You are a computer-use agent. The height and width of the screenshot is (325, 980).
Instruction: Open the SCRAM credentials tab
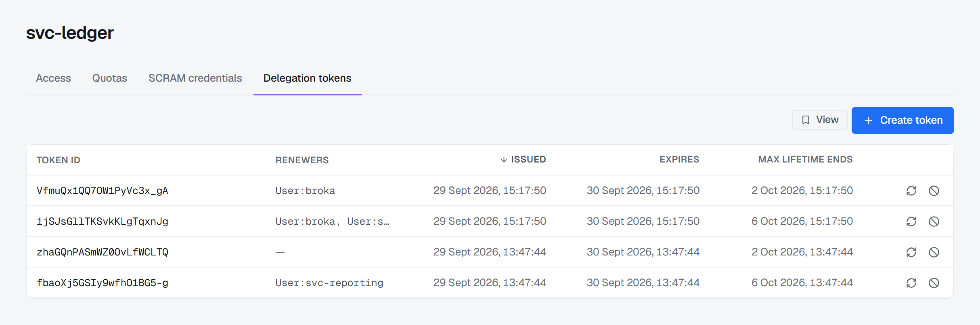tap(195, 78)
